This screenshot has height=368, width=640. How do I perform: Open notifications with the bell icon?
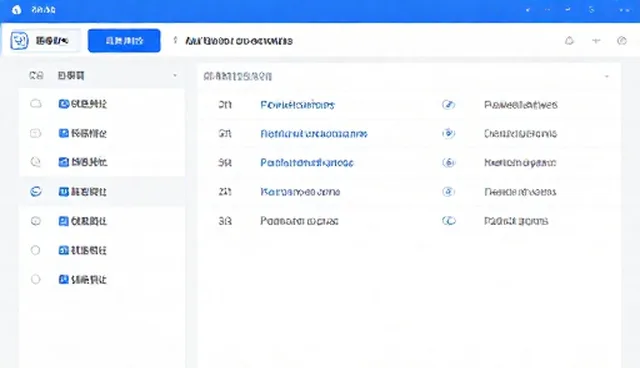pos(569,41)
